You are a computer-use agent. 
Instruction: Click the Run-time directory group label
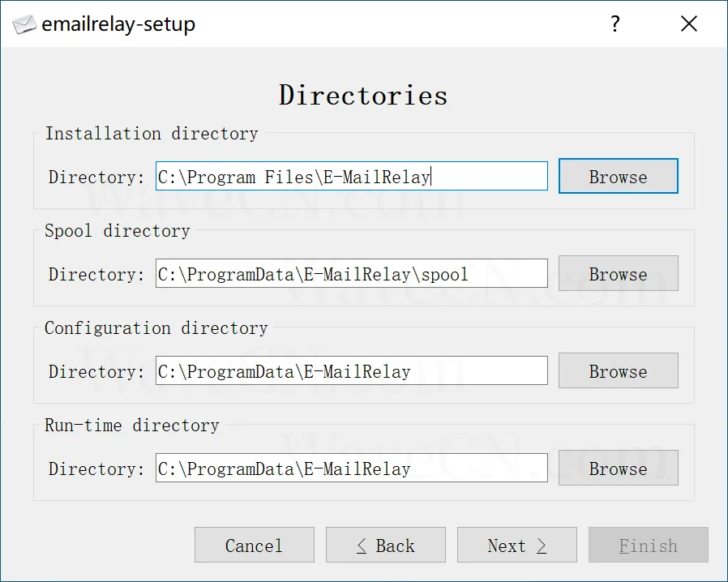(x=132, y=425)
